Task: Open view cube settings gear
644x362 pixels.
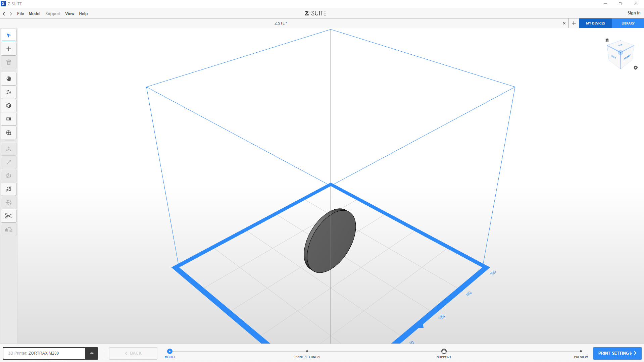Action: [636, 68]
